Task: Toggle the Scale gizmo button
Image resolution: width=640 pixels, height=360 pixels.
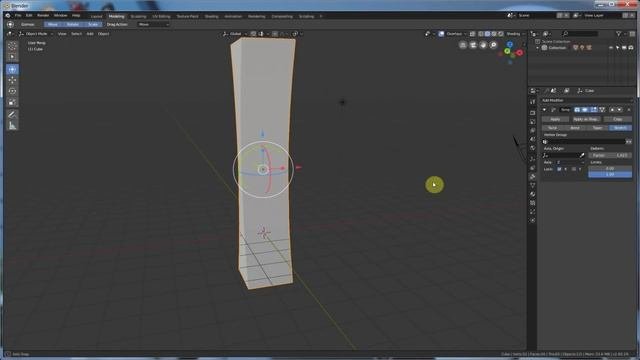Action: point(93,24)
